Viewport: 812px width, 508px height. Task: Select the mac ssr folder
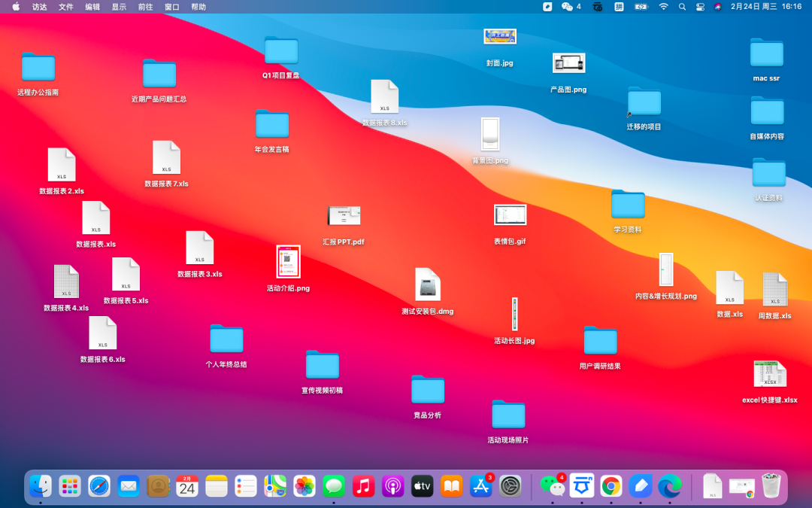766,59
